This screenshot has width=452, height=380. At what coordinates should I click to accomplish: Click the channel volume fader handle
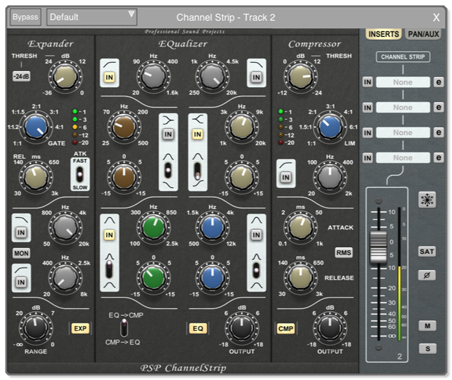click(x=379, y=247)
